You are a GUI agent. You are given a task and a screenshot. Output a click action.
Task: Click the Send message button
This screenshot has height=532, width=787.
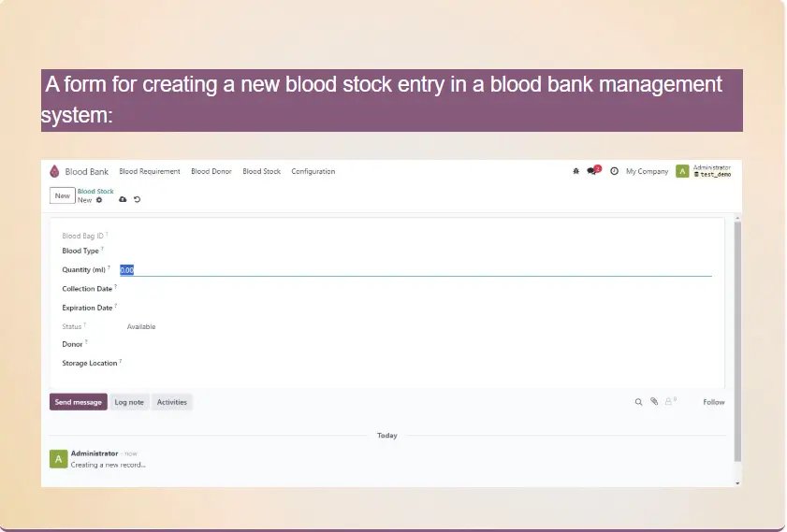(x=79, y=402)
